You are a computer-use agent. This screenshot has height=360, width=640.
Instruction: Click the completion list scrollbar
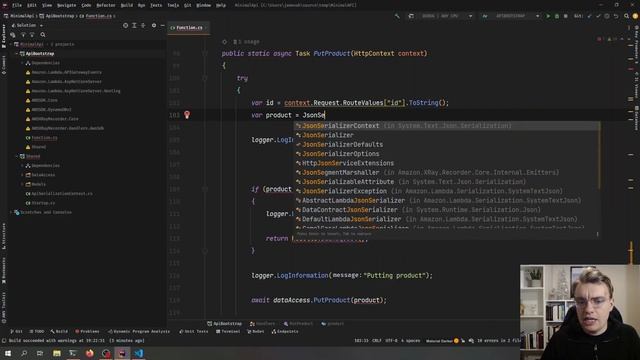[x=600, y=155]
